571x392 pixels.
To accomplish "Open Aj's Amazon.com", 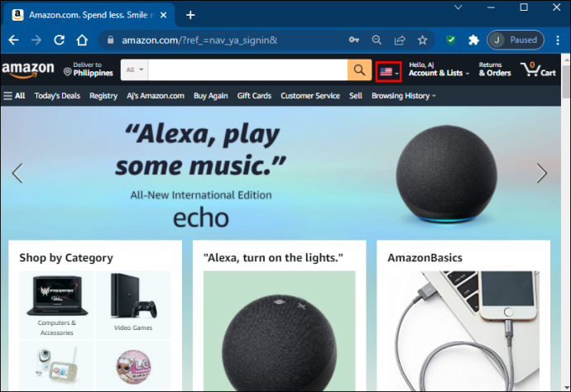I will tap(156, 96).
